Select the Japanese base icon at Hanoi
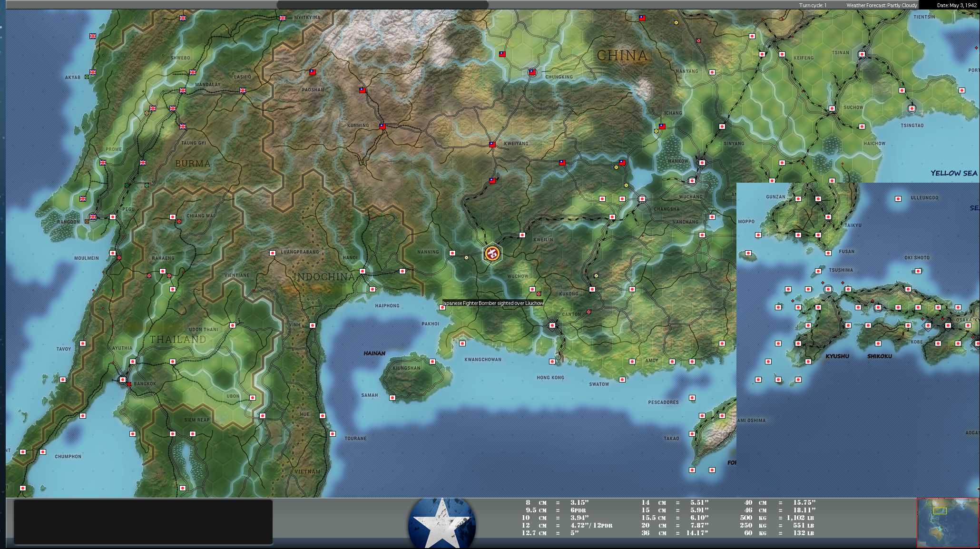Viewport: 980px width, 549px height. point(363,271)
